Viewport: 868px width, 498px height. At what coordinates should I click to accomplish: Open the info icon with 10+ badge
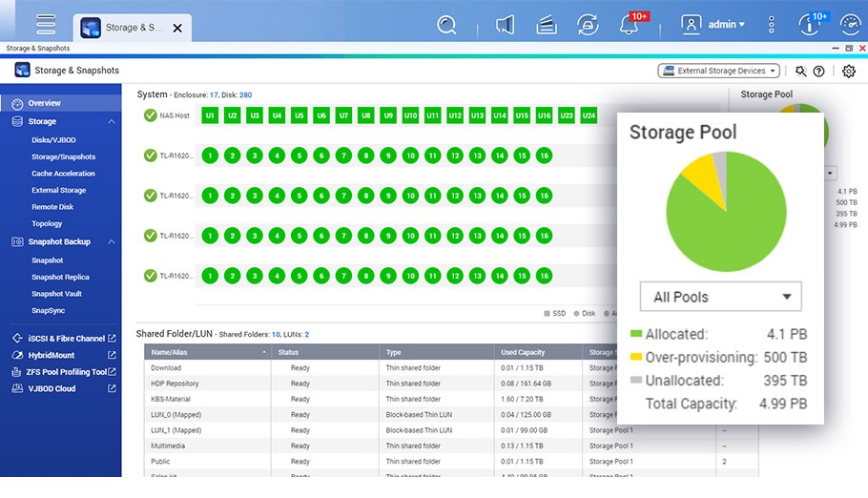(x=811, y=24)
